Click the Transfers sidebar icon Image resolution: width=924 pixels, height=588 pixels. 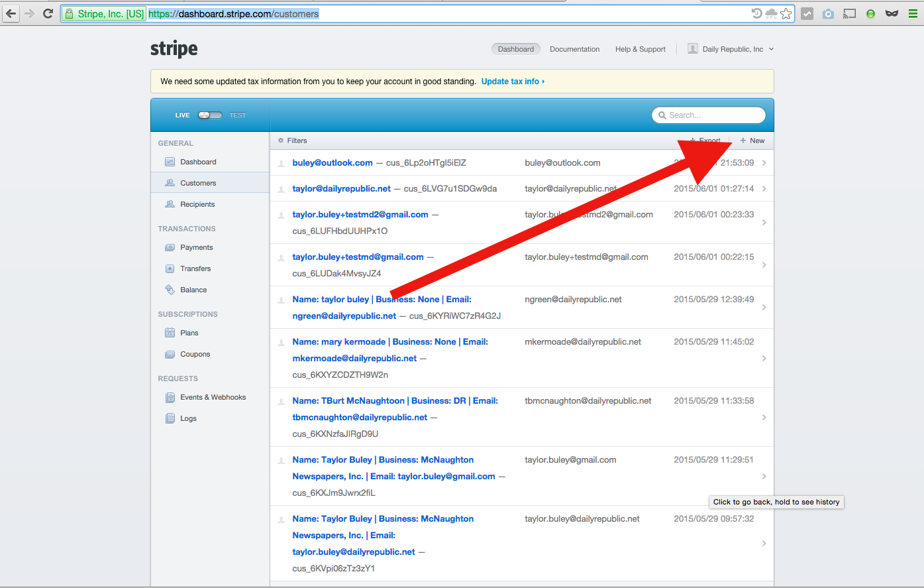(170, 268)
